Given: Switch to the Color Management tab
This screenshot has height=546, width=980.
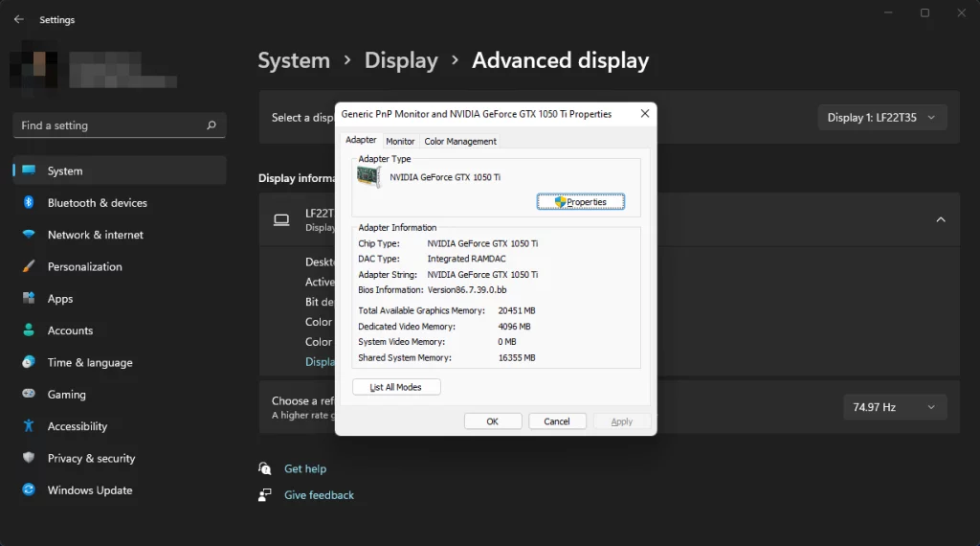Looking at the screenshot, I should point(460,142).
